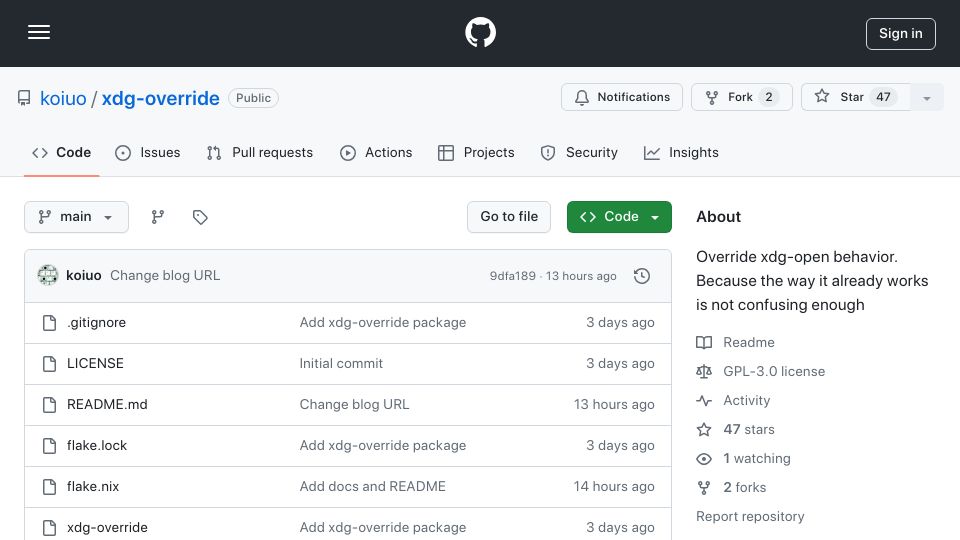Open commit history clock icon

click(x=642, y=276)
